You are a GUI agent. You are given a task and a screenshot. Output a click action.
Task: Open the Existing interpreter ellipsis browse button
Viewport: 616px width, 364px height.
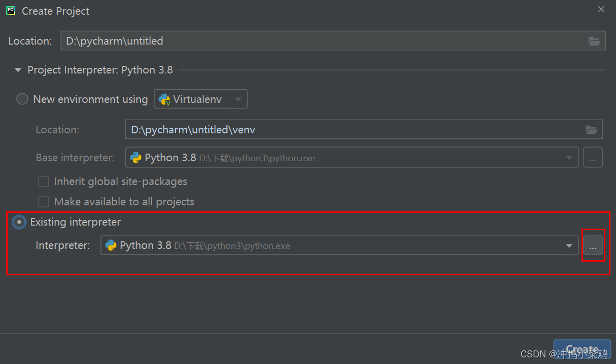tap(593, 246)
